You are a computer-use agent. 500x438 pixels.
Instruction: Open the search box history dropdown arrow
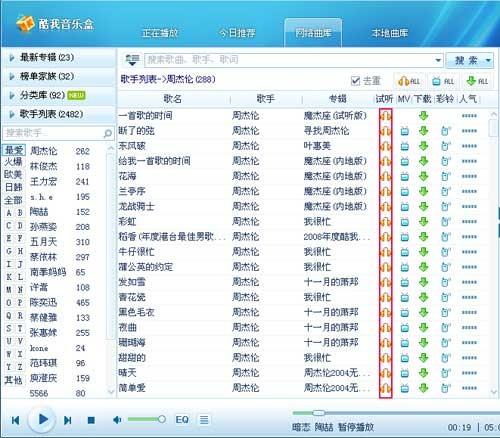pyautogui.click(x=438, y=60)
